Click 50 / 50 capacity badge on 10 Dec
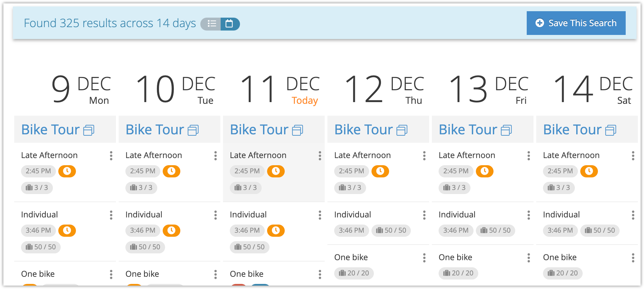The height and width of the screenshot is (289, 644). tap(145, 247)
